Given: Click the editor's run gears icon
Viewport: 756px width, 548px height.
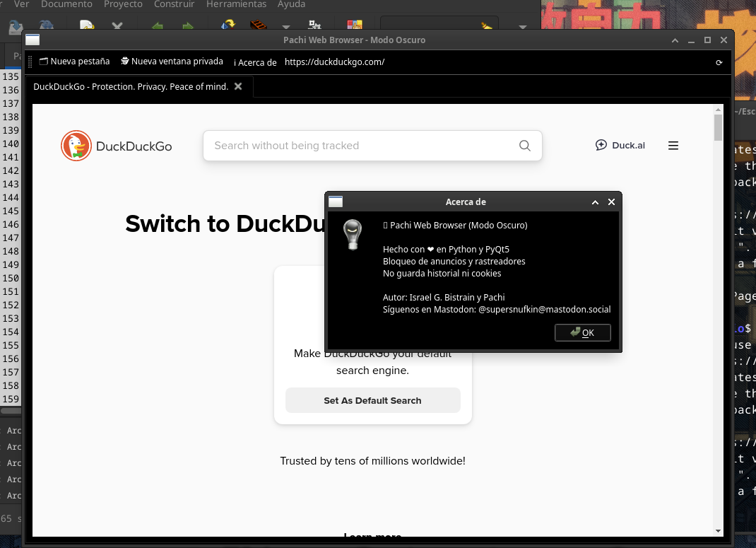Looking at the screenshot, I should pyautogui.click(x=314, y=25).
